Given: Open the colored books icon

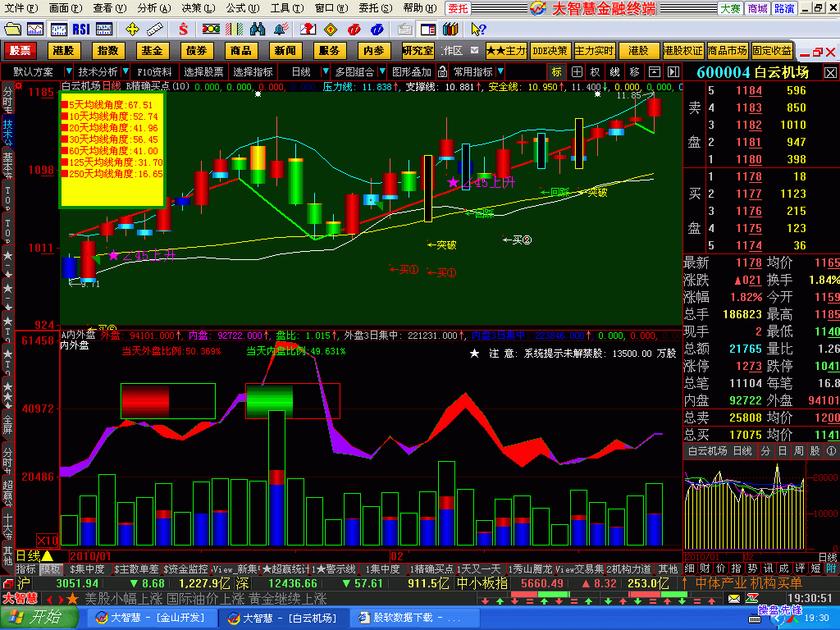Looking at the screenshot, I should pos(450,30).
